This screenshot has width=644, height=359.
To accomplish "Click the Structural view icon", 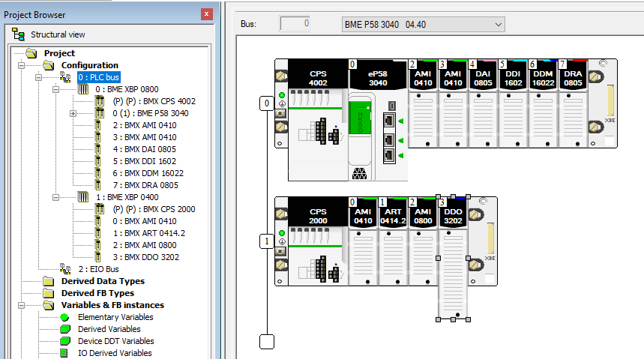I will pos(19,34).
